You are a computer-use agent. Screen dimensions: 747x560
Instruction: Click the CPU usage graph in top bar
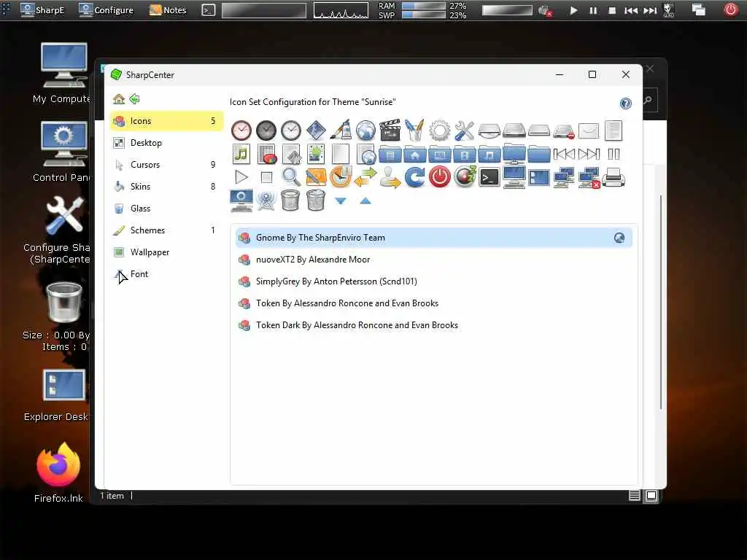tap(341, 10)
